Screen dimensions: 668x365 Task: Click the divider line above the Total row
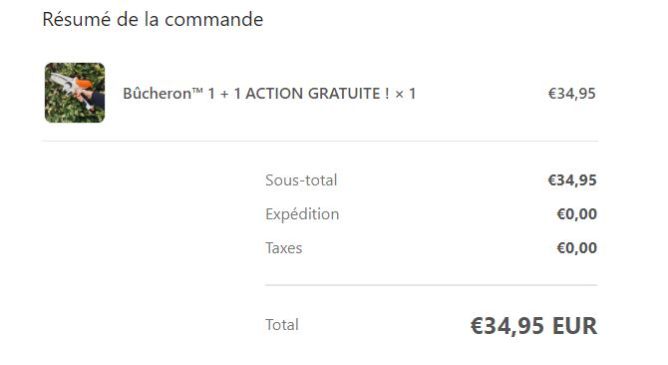tap(431, 285)
